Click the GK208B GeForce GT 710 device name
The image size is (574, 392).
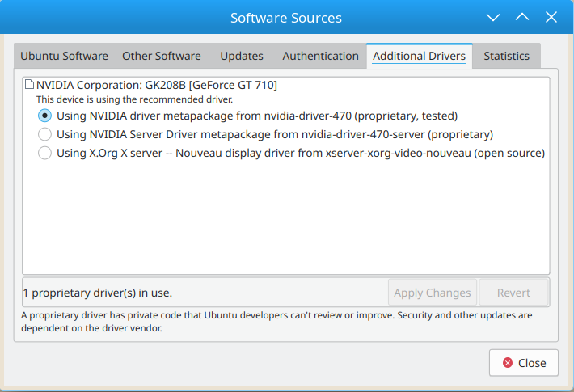point(157,84)
